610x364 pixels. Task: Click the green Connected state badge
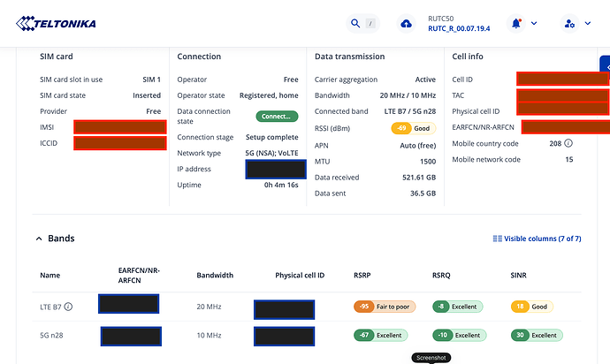pyautogui.click(x=277, y=117)
